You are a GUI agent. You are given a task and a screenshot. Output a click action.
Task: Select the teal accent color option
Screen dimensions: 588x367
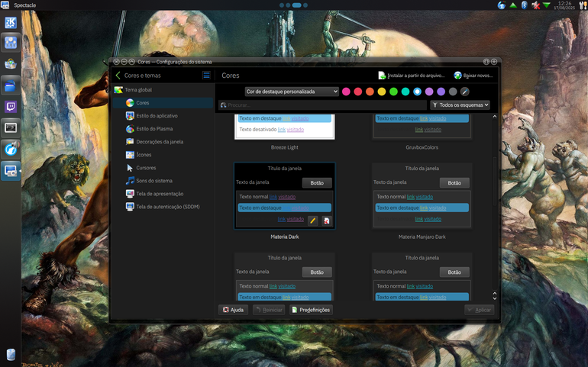point(405,92)
